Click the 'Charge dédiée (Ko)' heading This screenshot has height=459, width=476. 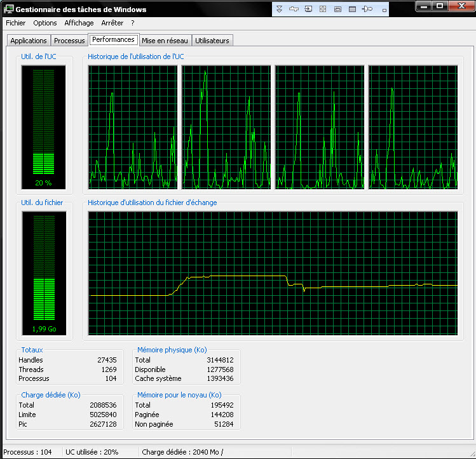(x=51, y=395)
